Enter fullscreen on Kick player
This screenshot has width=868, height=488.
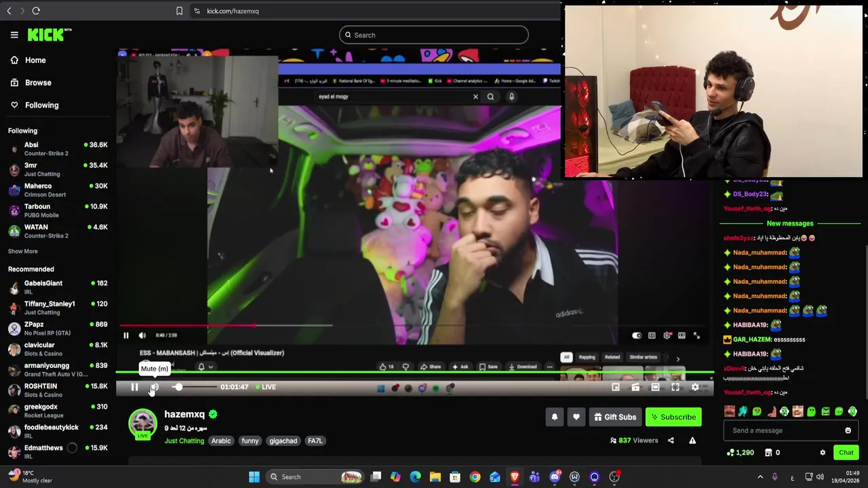click(675, 387)
